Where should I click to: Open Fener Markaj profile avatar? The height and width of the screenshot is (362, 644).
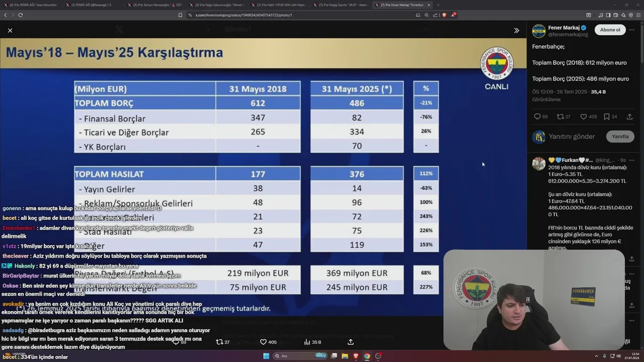[x=539, y=31]
